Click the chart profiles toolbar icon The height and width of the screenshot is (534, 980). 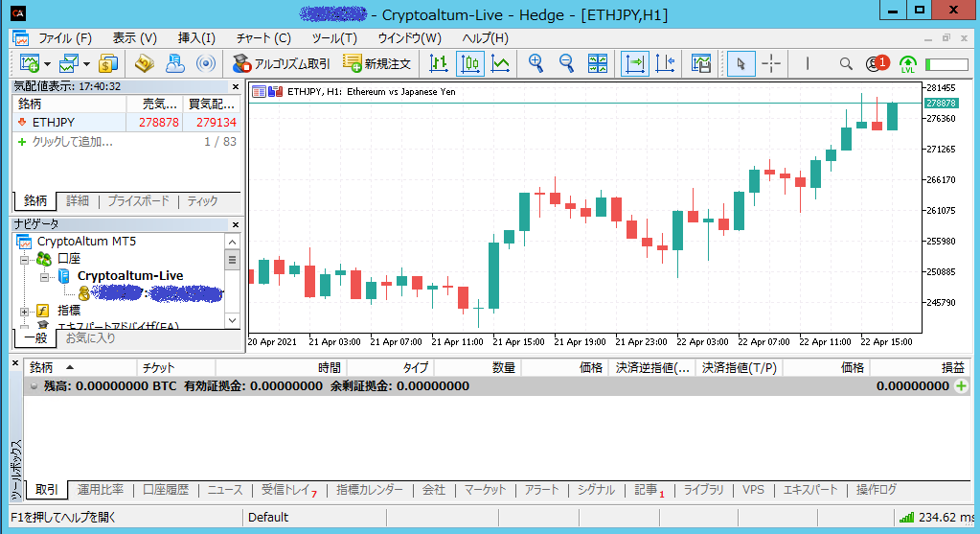69,63
